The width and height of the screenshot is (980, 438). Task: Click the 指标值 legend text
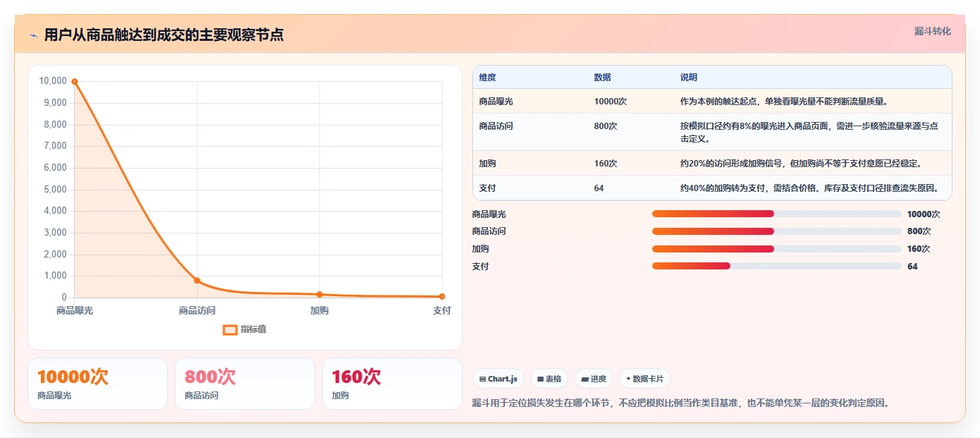point(253,329)
